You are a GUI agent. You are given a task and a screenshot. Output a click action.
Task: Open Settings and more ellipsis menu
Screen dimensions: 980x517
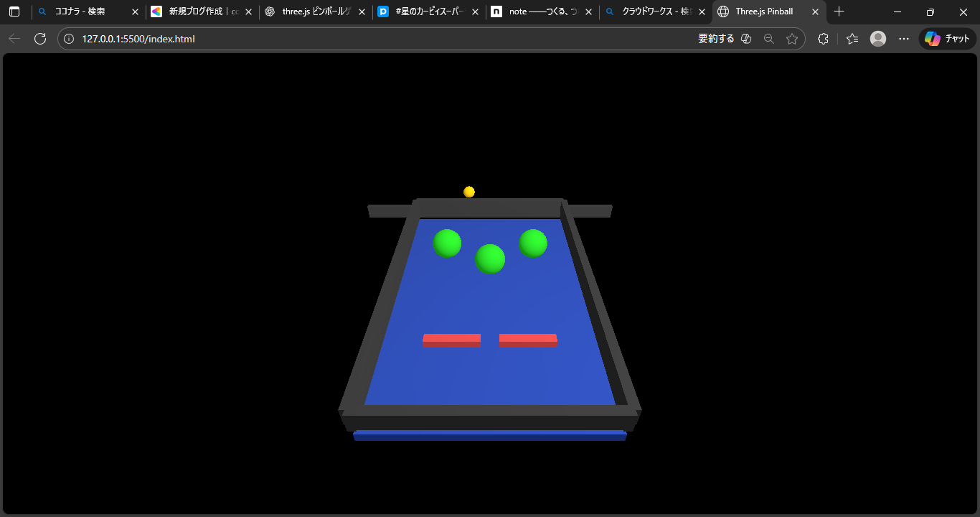903,39
